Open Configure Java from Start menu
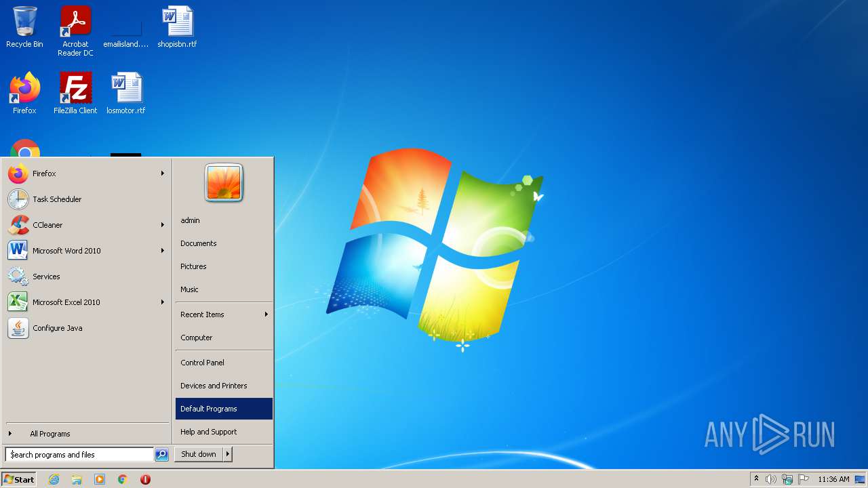868x488 pixels. [x=87, y=328]
